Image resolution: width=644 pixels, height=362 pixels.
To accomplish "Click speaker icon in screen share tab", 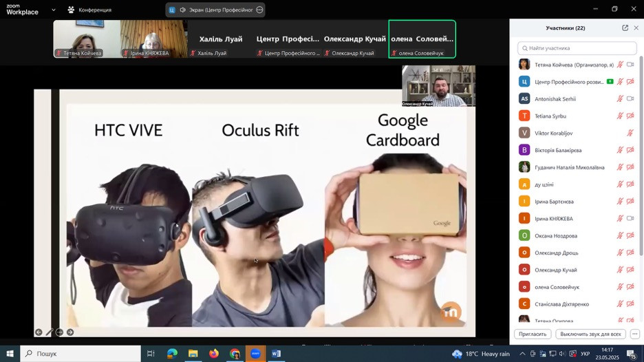I will click(x=183, y=10).
